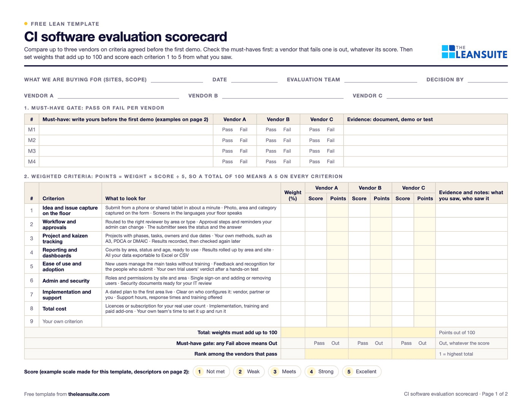Click the "Points out of 100" note
This screenshot has height=411, width=532.
pos(457,333)
